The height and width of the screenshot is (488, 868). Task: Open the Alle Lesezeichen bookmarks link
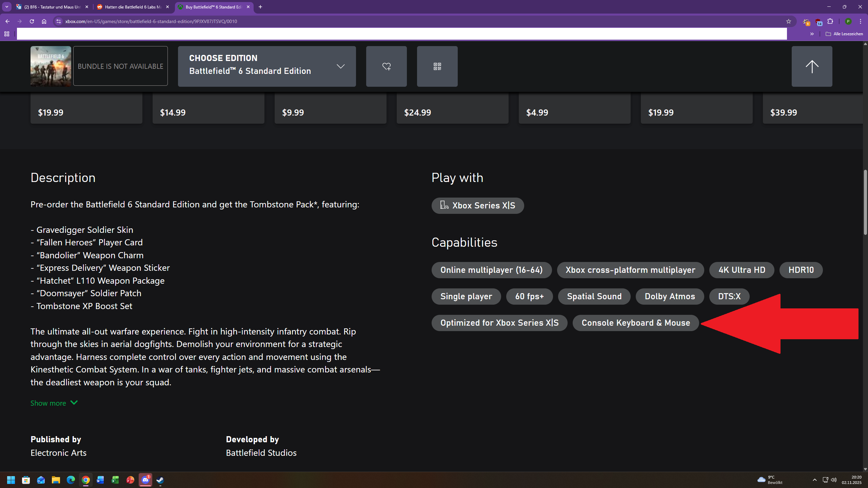click(x=845, y=34)
